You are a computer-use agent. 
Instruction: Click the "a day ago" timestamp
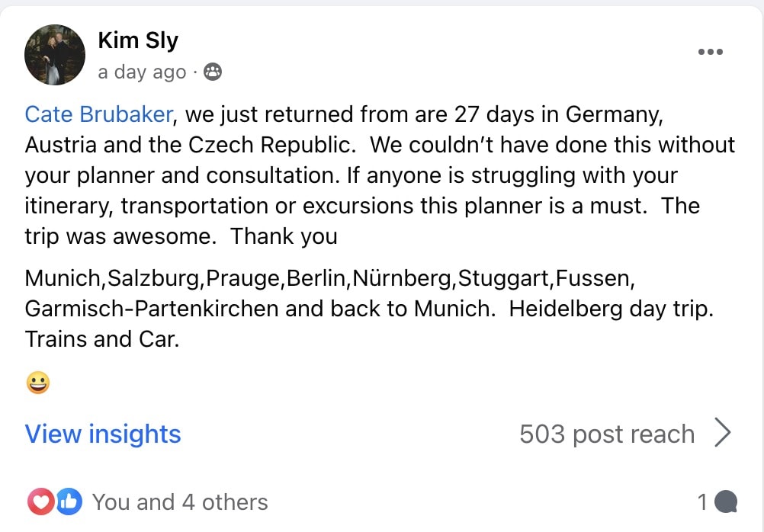pos(142,72)
